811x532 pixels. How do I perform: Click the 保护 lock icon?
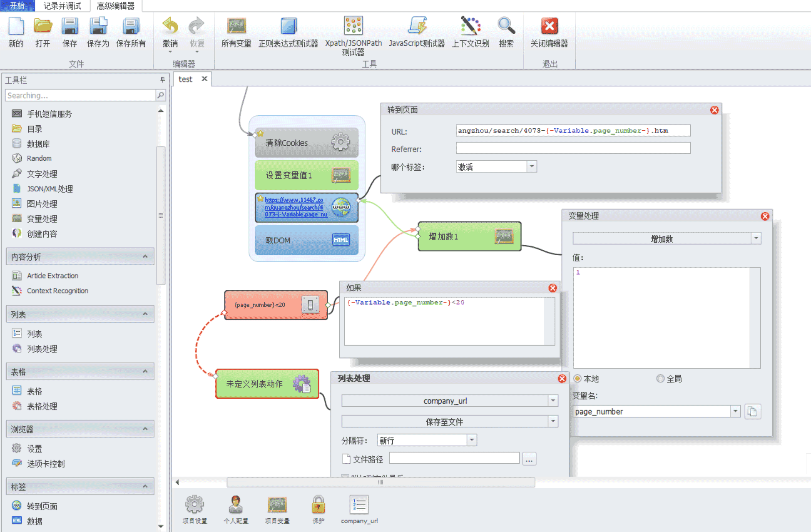[x=318, y=505]
